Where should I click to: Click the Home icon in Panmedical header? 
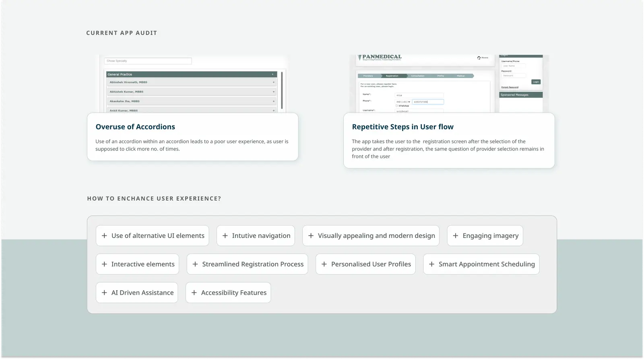coord(479,58)
